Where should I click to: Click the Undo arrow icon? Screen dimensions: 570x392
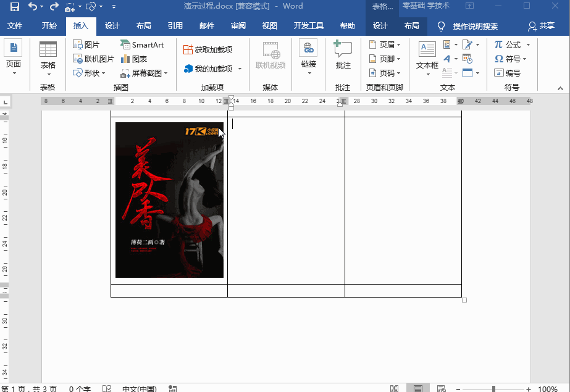(x=32, y=7)
